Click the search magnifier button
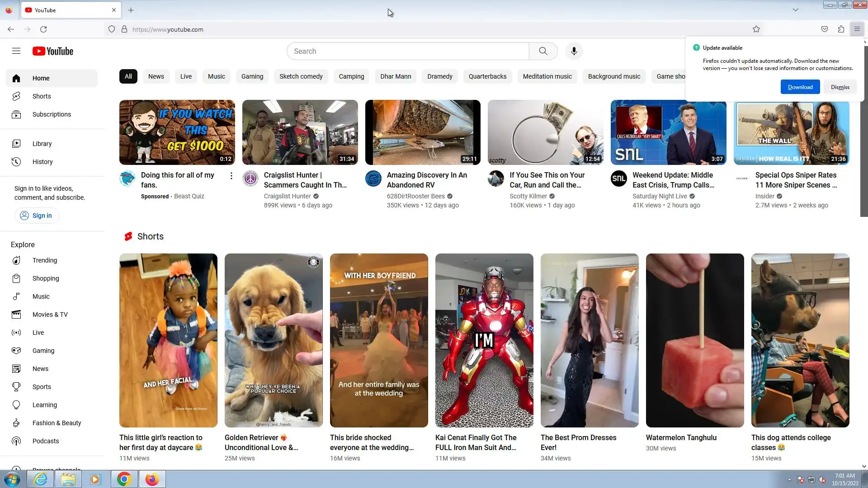 pyautogui.click(x=543, y=51)
